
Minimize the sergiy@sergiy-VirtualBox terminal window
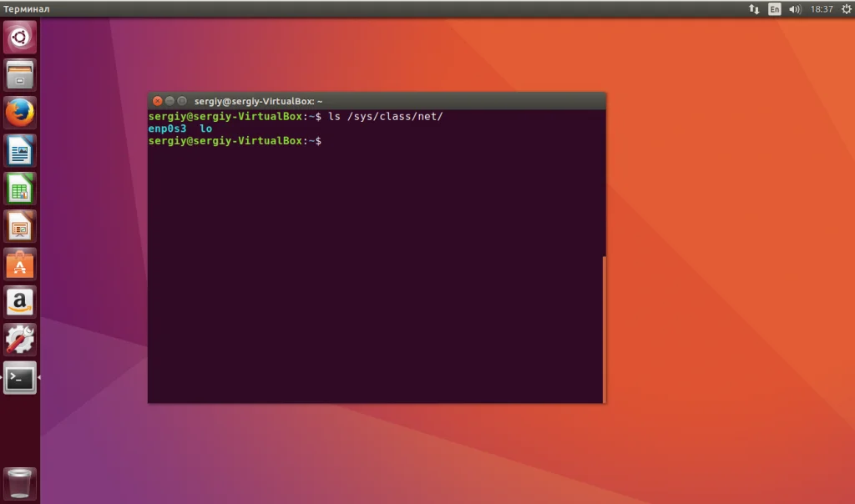click(169, 101)
